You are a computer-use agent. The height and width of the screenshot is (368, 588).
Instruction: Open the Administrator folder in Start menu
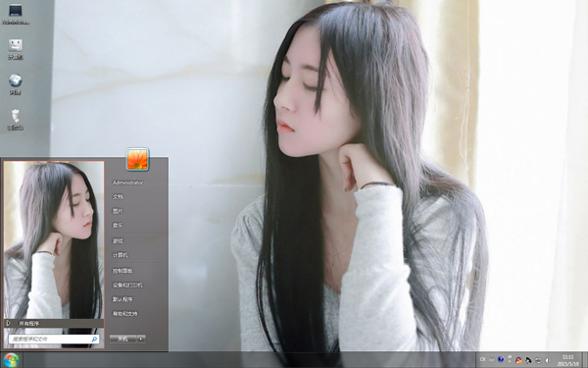127,183
